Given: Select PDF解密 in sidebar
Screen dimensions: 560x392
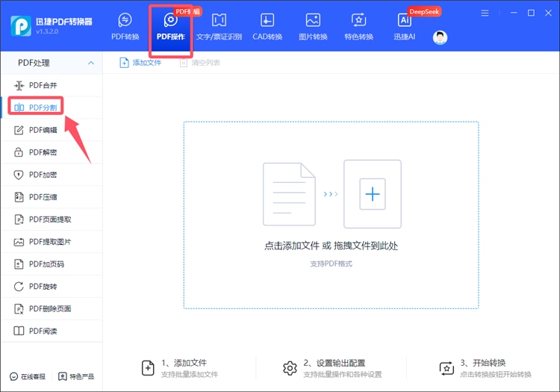Looking at the screenshot, I should point(52,152).
